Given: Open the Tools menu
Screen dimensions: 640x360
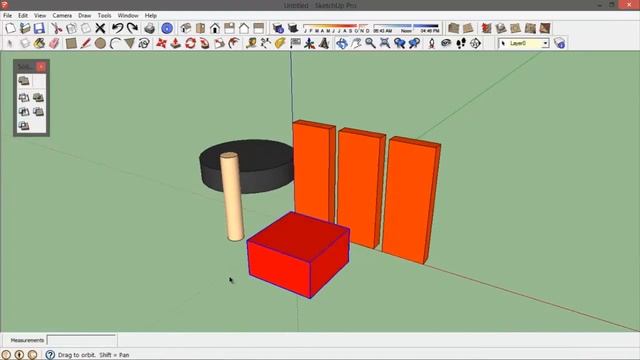Looking at the screenshot, I should click(104, 16).
